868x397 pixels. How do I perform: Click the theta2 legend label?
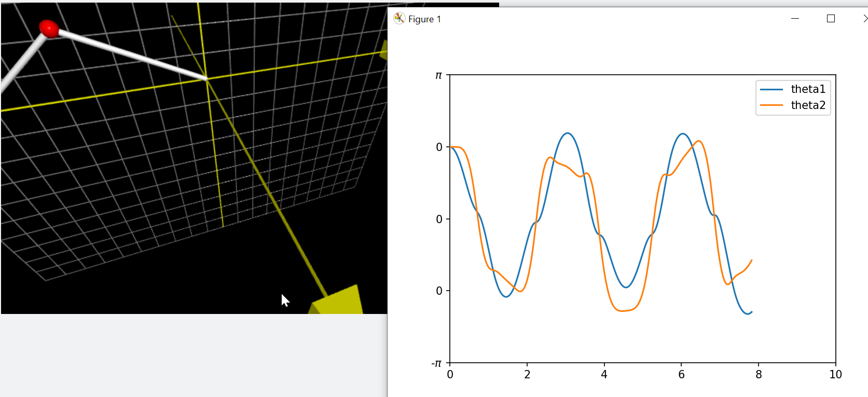click(808, 105)
